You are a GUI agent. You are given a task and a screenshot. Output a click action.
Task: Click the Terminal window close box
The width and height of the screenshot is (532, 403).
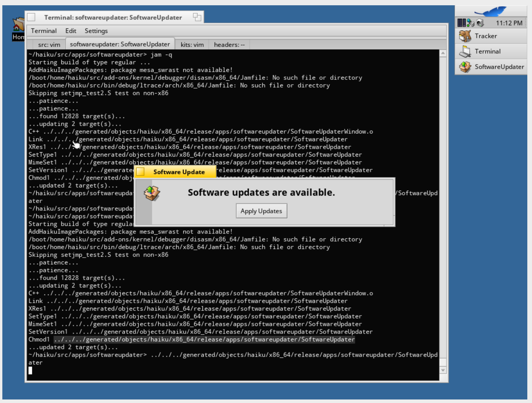coord(31,17)
